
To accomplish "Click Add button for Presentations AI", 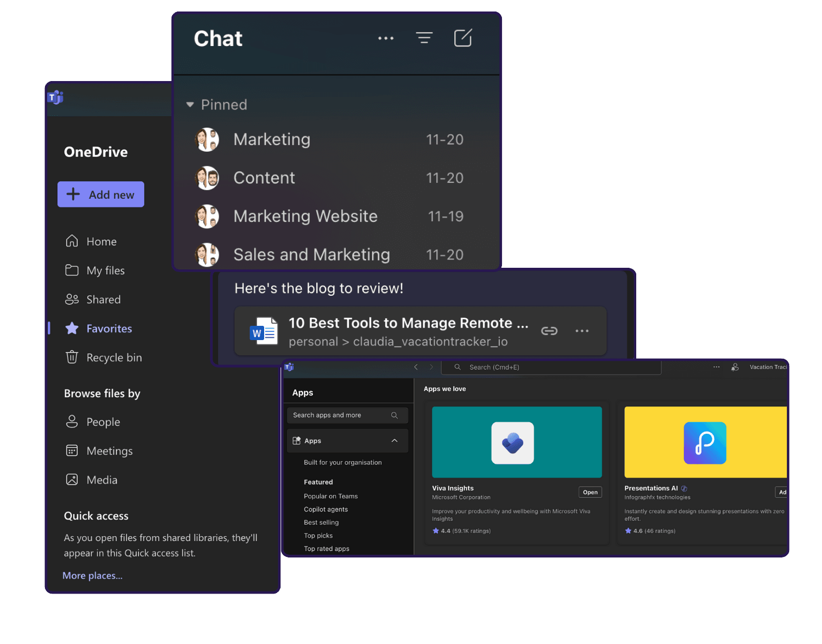I will tap(781, 492).
